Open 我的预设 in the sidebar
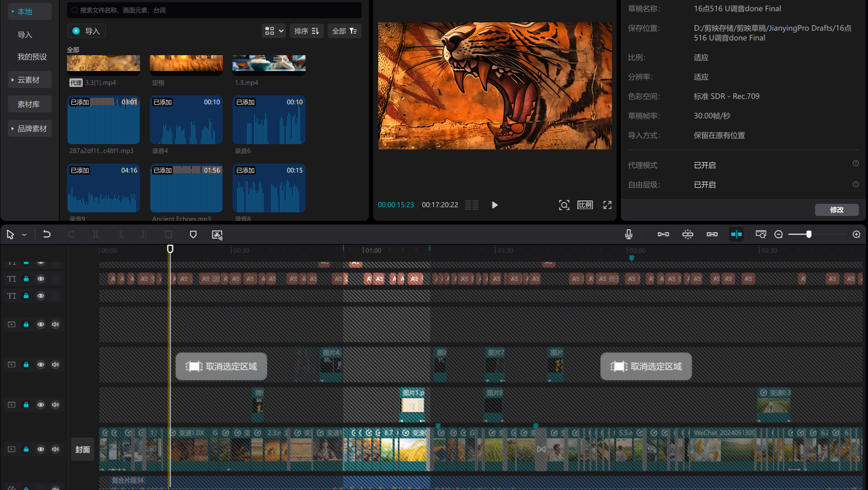Screen dimensions: 868x490 [32, 57]
